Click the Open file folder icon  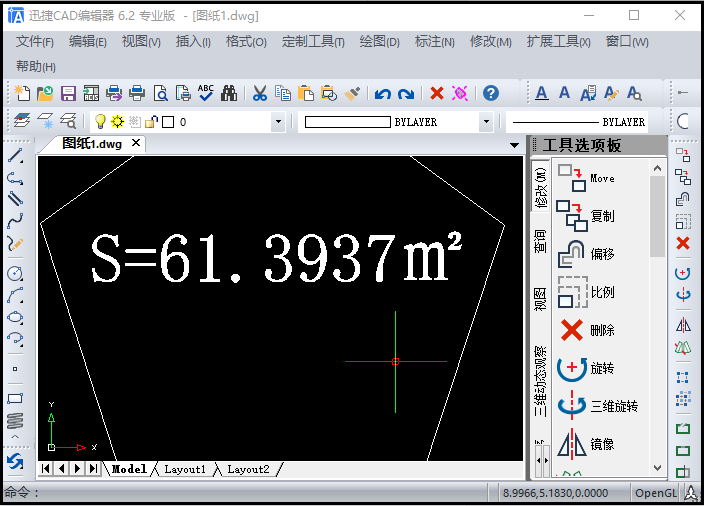[45, 93]
